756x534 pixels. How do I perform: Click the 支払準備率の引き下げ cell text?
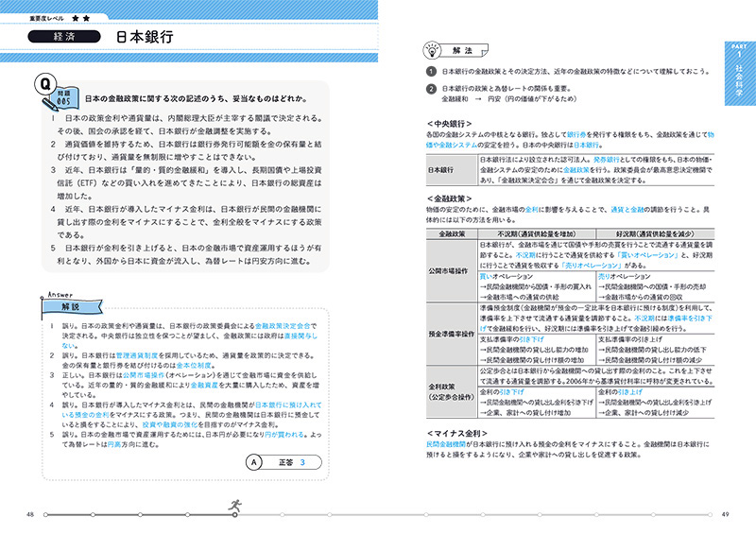click(511, 339)
